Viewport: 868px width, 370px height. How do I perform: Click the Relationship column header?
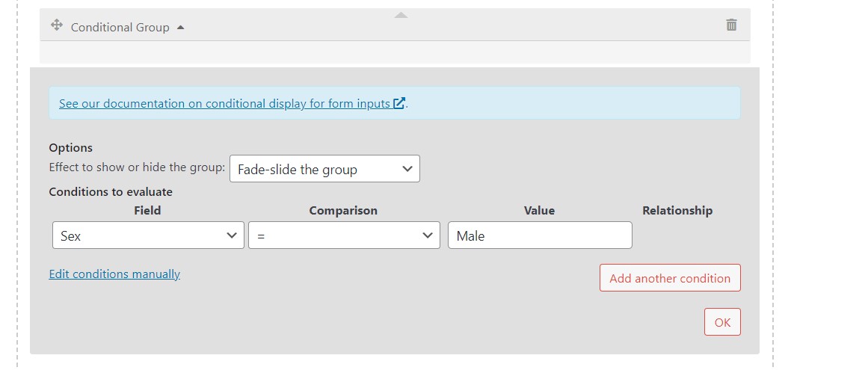coord(677,210)
